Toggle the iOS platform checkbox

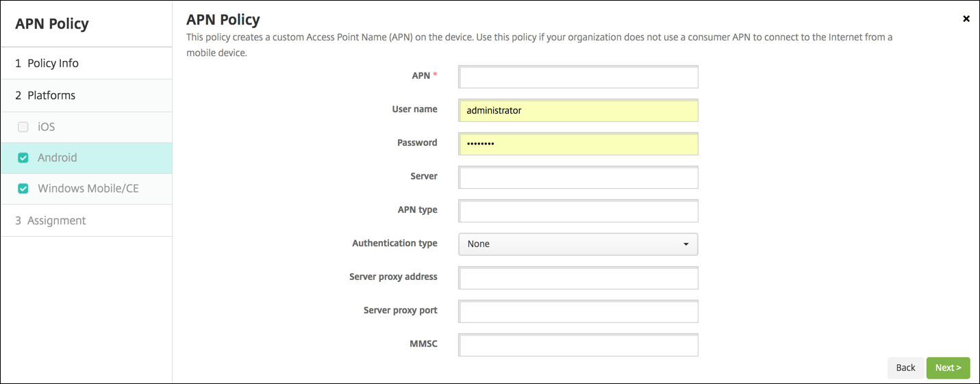coord(23,127)
